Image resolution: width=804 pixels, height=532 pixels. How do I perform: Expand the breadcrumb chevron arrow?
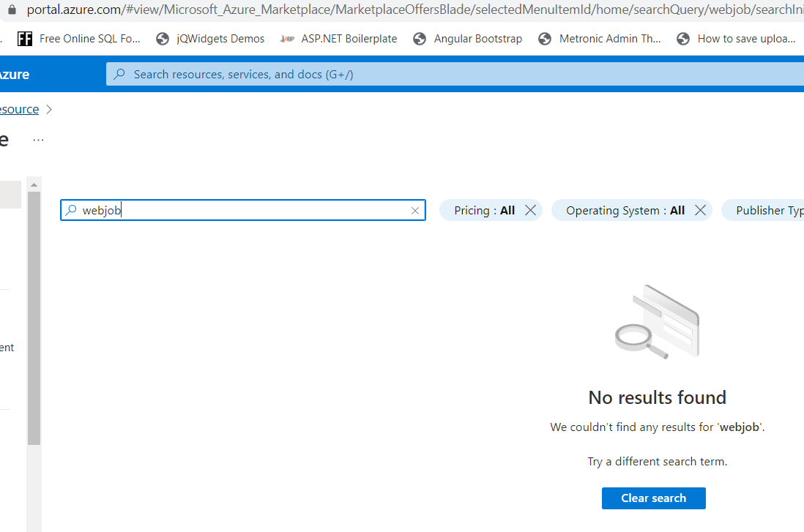tap(49, 109)
